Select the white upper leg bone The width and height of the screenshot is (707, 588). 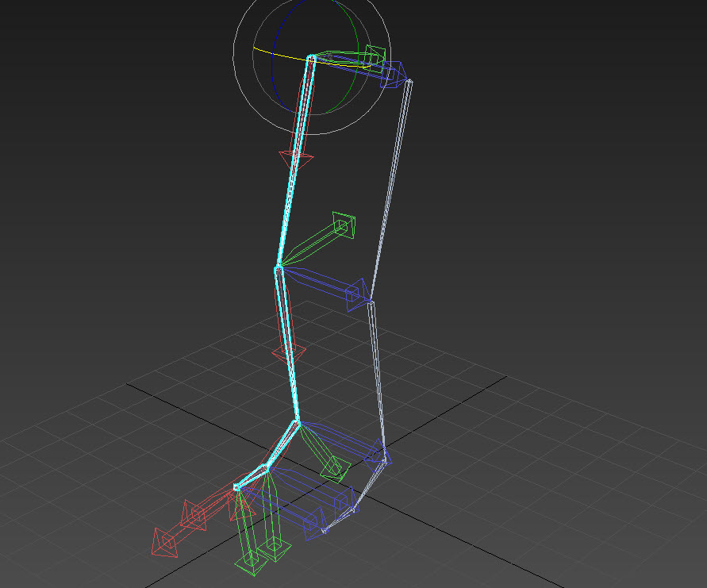pyautogui.click(x=392, y=190)
